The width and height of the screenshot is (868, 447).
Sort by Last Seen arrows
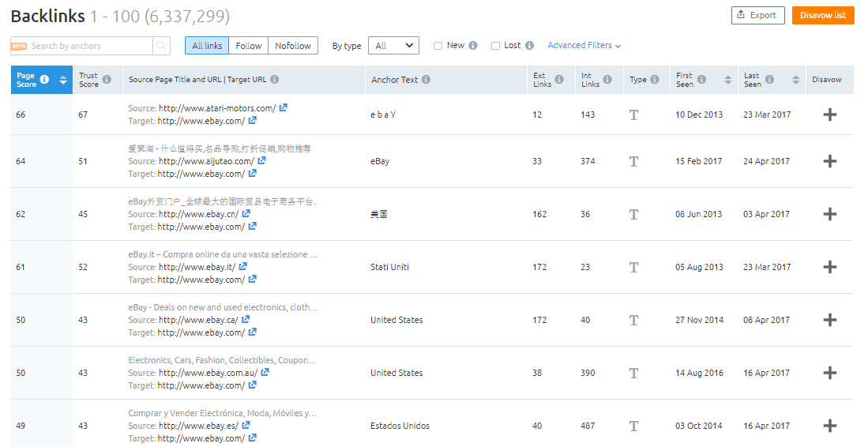(795, 80)
